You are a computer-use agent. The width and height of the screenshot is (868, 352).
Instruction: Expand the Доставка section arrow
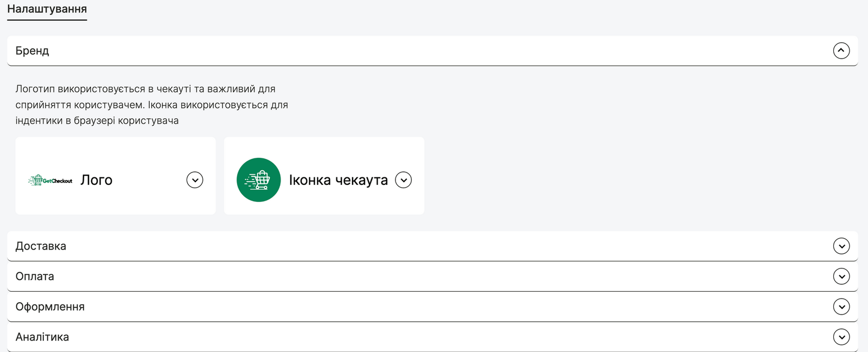[841, 246]
